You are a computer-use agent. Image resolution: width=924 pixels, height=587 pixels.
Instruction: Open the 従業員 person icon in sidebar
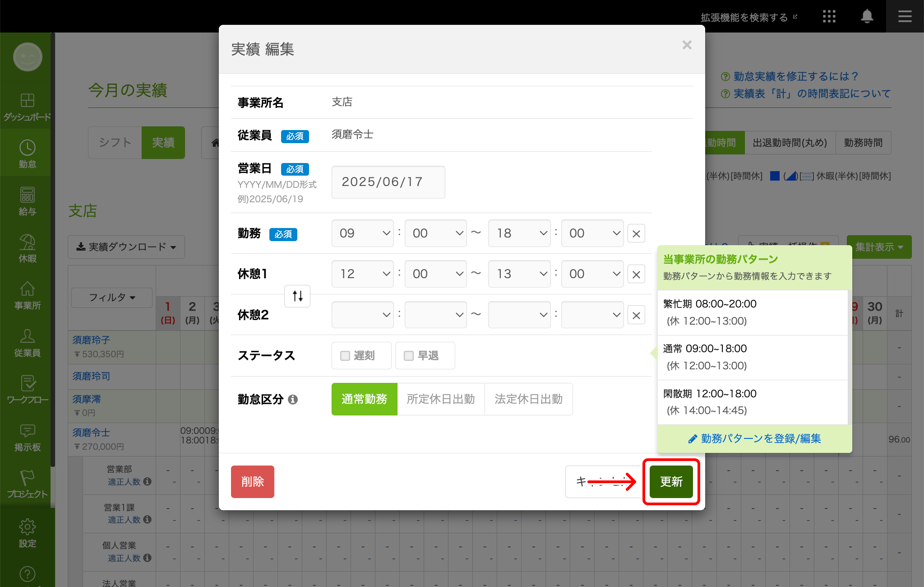coord(28,343)
